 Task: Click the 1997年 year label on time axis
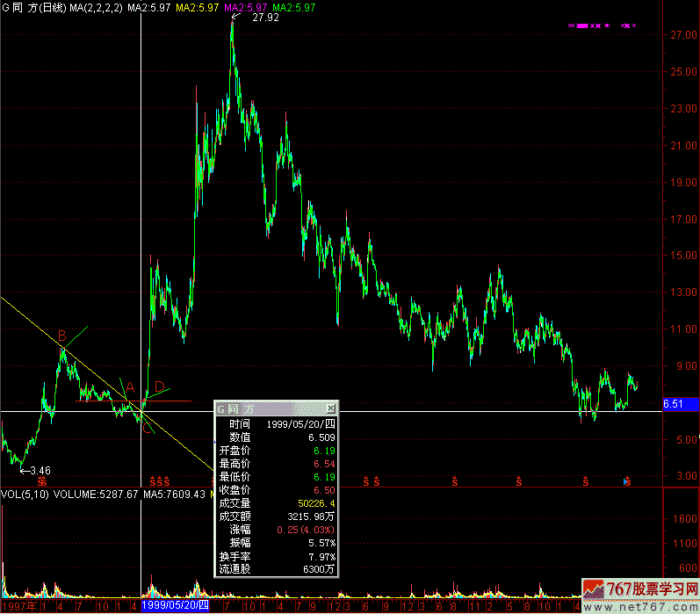pyautogui.click(x=18, y=606)
